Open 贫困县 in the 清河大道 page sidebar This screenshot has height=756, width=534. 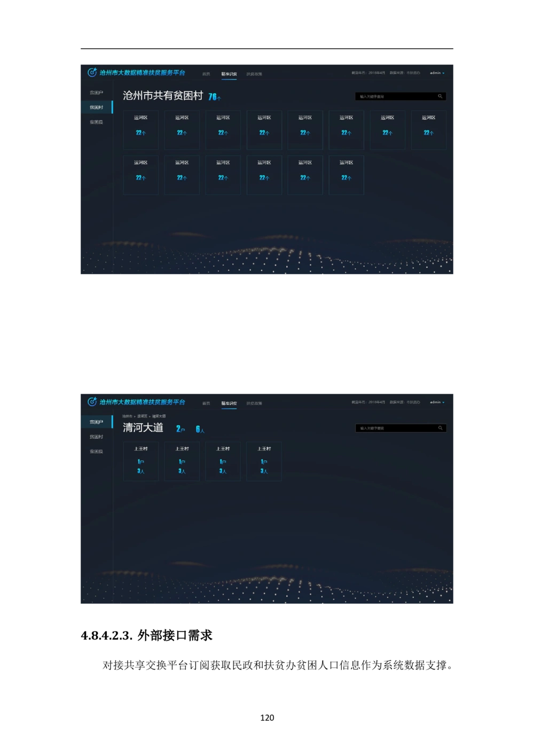pyautogui.click(x=97, y=451)
